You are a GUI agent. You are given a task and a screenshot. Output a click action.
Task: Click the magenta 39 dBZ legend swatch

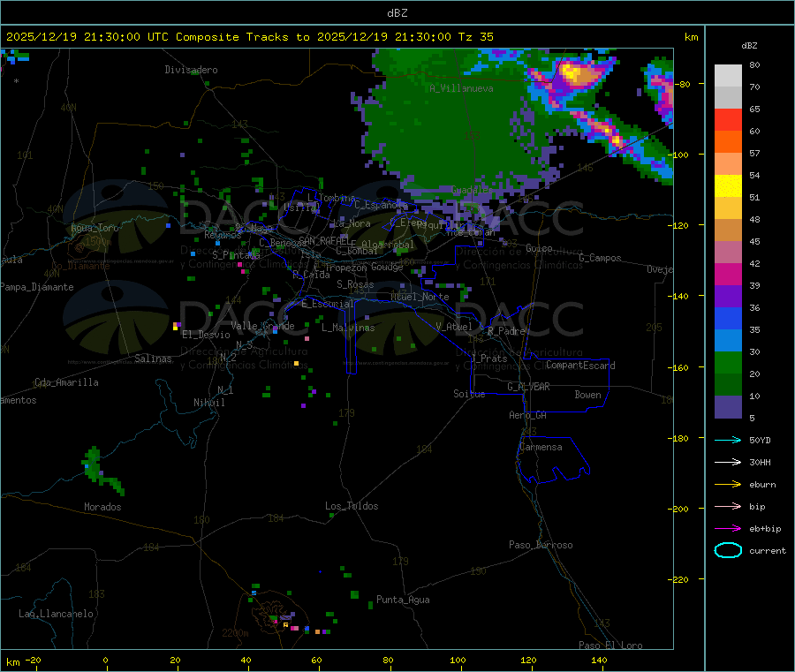[x=728, y=274]
